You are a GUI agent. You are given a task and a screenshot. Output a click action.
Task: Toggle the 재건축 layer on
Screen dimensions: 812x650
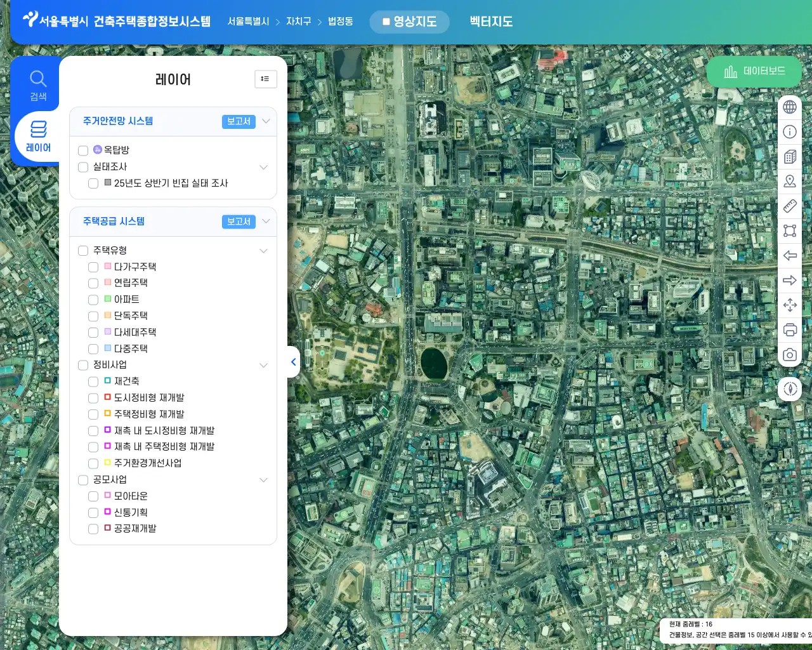[93, 381]
